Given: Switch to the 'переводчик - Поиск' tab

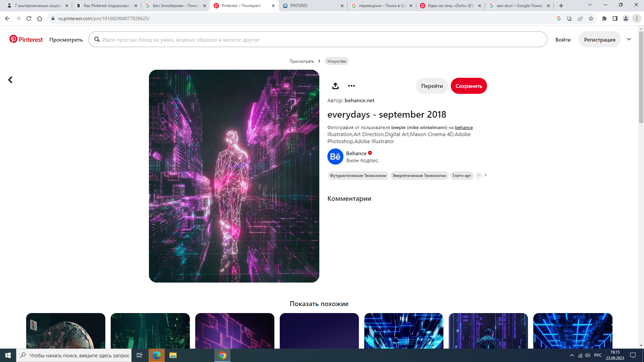Looking at the screenshot, I should click(x=382, y=6).
